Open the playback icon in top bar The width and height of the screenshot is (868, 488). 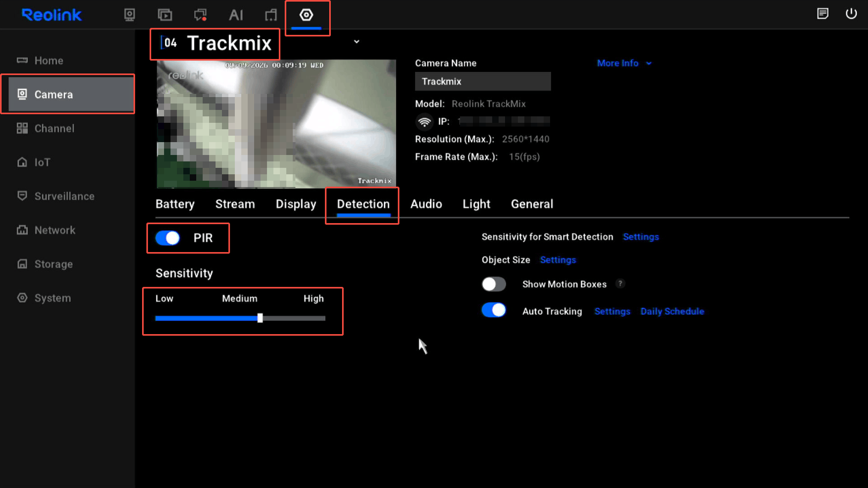coord(165,14)
